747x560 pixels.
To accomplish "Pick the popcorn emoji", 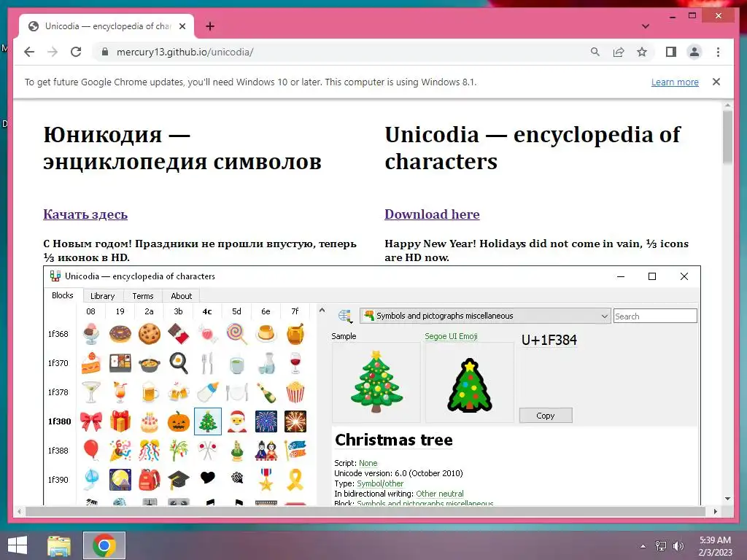I will (x=295, y=392).
